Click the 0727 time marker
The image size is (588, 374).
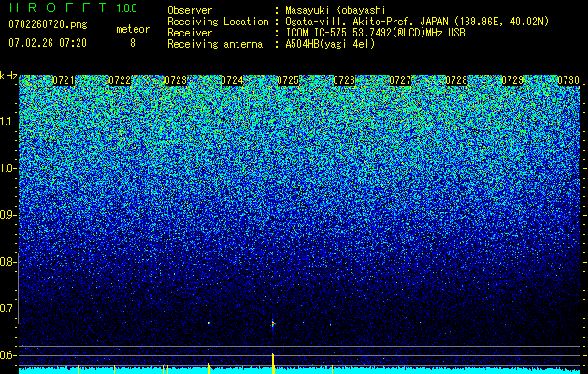point(400,80)
